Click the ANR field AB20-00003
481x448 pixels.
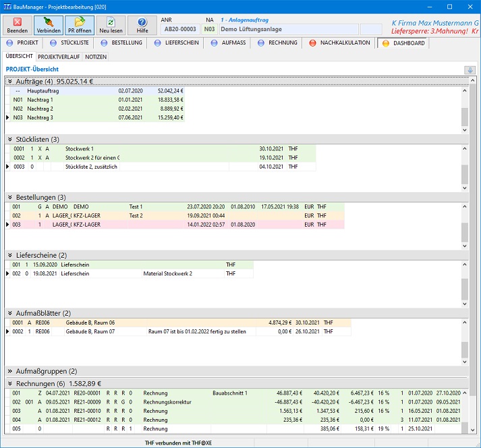pos(180,29)
